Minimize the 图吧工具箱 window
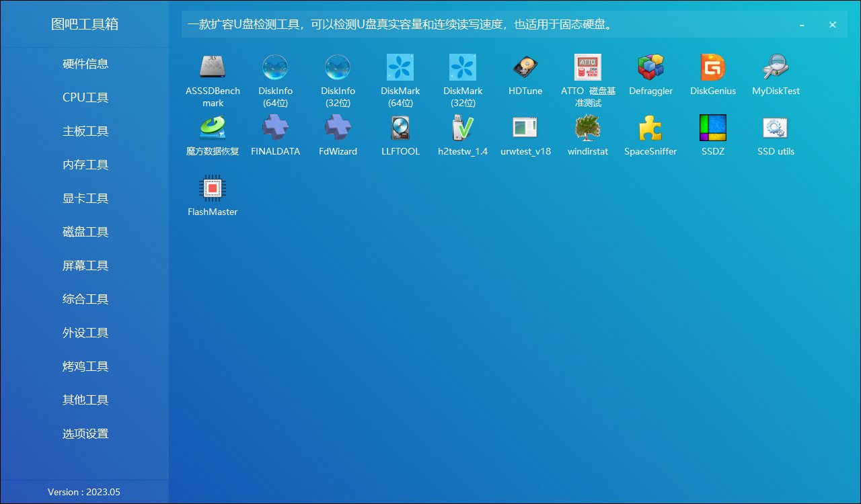Screen dimensions: 861x504 pos(802,25)
